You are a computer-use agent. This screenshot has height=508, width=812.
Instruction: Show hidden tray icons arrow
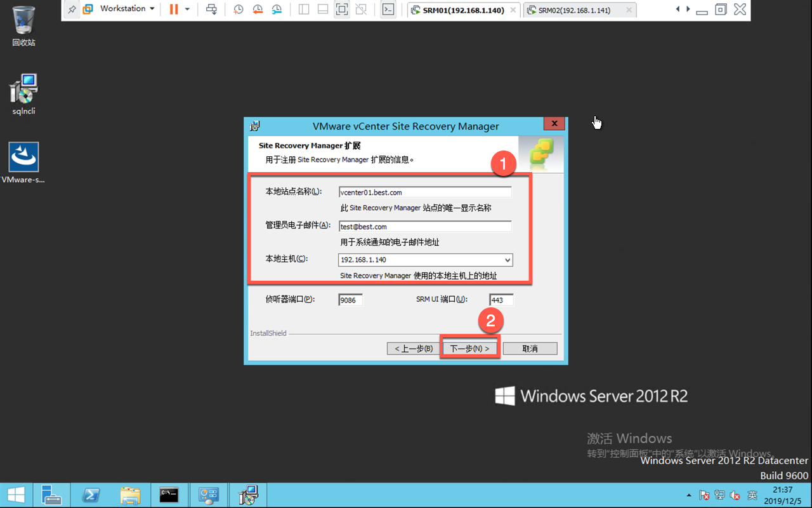pos(689,495)
